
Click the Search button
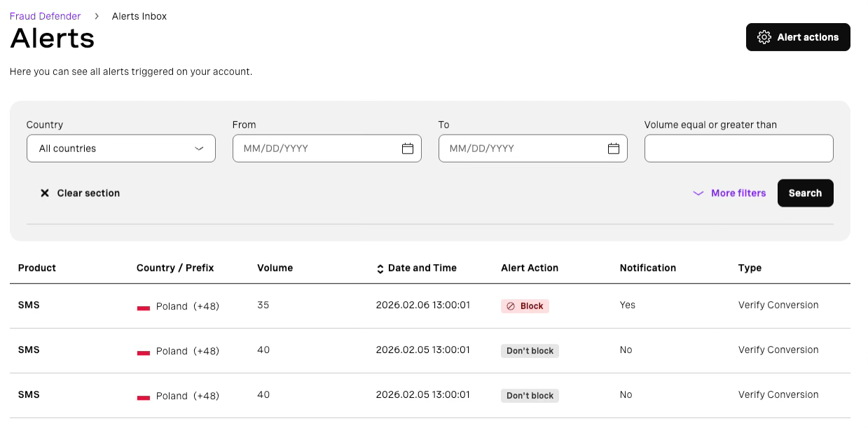pos(806,193)
